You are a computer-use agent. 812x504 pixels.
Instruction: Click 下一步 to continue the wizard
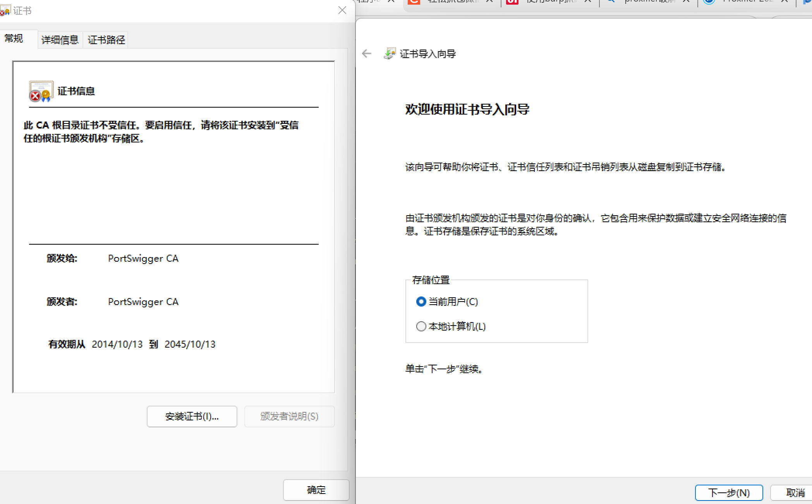pyautogui.click(x=728, y=492)
